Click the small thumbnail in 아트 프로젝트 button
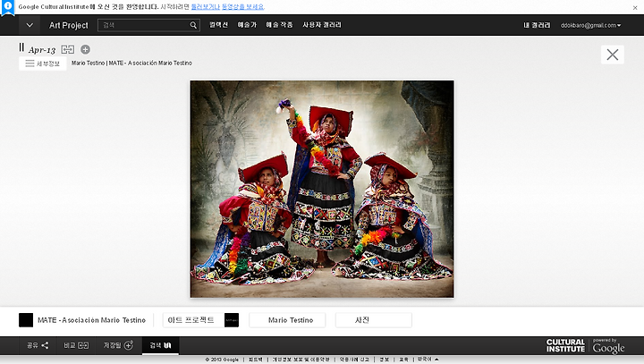This screenshot has width=644, height=364. point(232,320)
